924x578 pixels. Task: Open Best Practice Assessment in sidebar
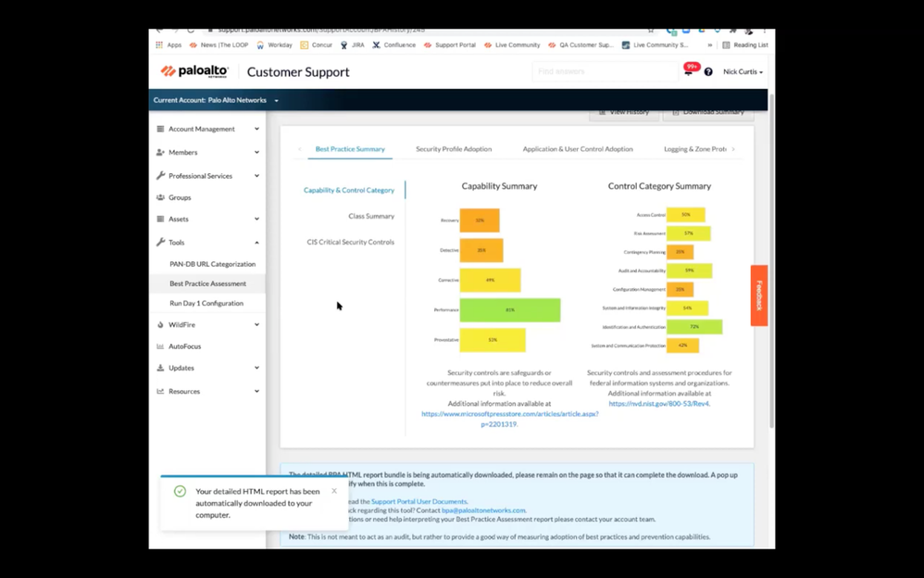[208, 283]
